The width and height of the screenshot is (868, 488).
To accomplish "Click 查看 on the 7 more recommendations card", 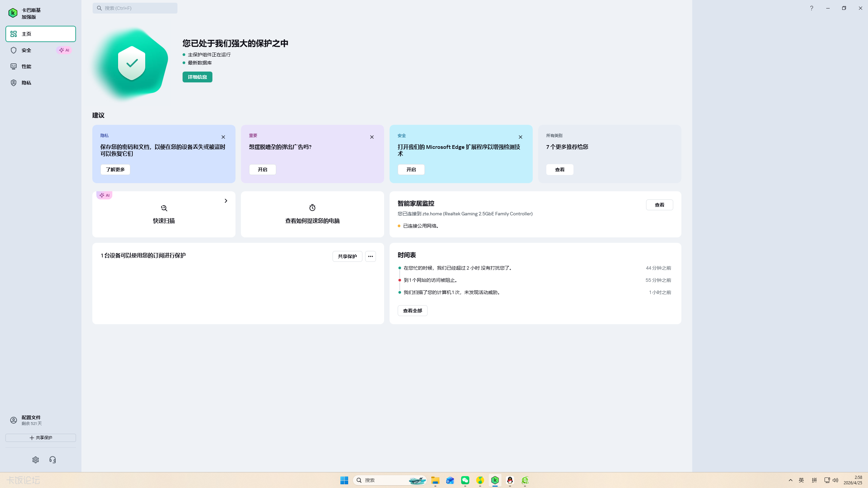I will point(560,170).
